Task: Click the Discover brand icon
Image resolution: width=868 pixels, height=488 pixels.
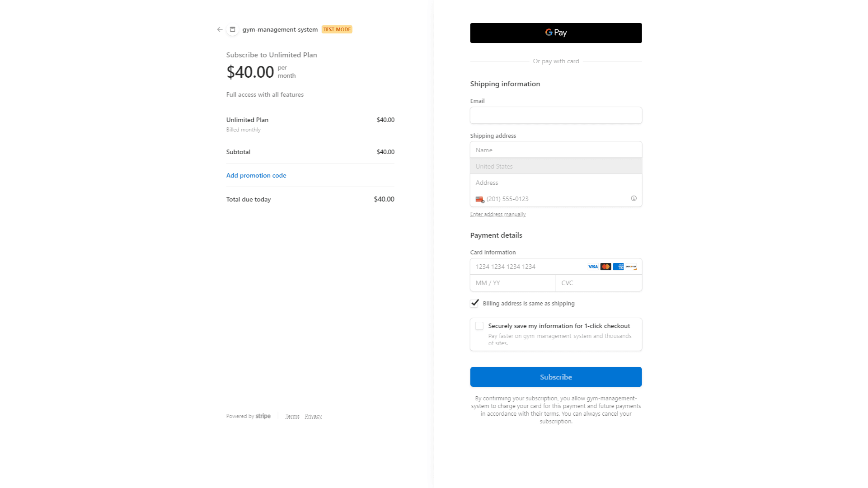Action: [630, 267]
